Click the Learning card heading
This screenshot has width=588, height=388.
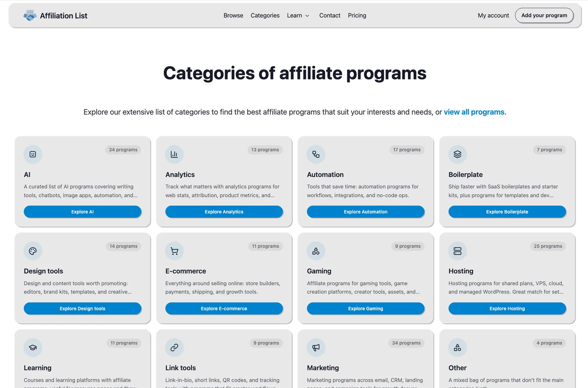coord(37,368)
